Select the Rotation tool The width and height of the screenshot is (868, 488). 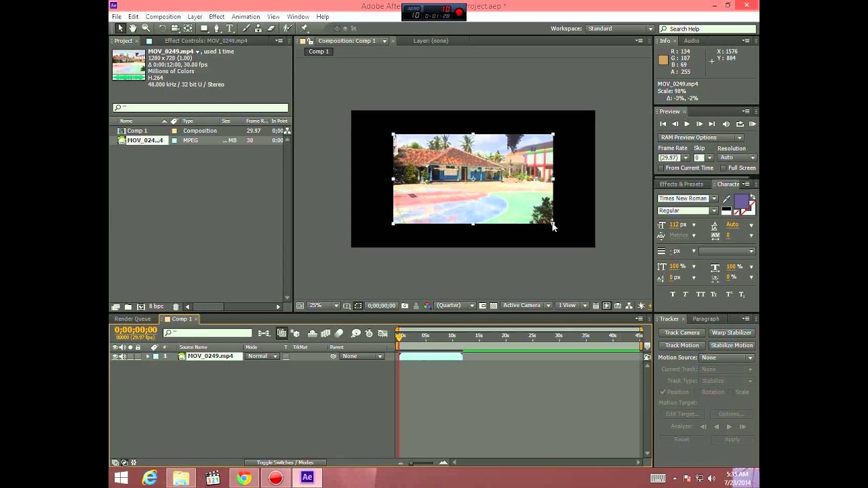162,28
